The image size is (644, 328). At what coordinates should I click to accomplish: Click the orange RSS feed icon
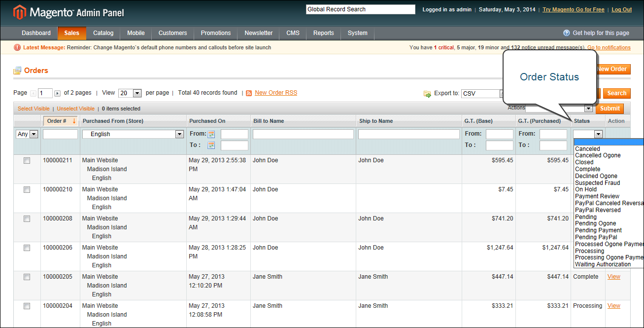(x=249, y=93)
